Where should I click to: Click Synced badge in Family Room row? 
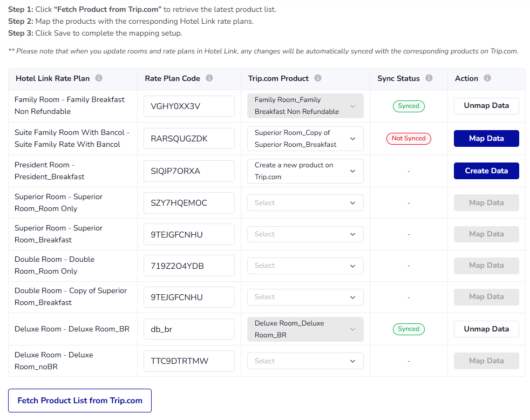pos(409,106)
